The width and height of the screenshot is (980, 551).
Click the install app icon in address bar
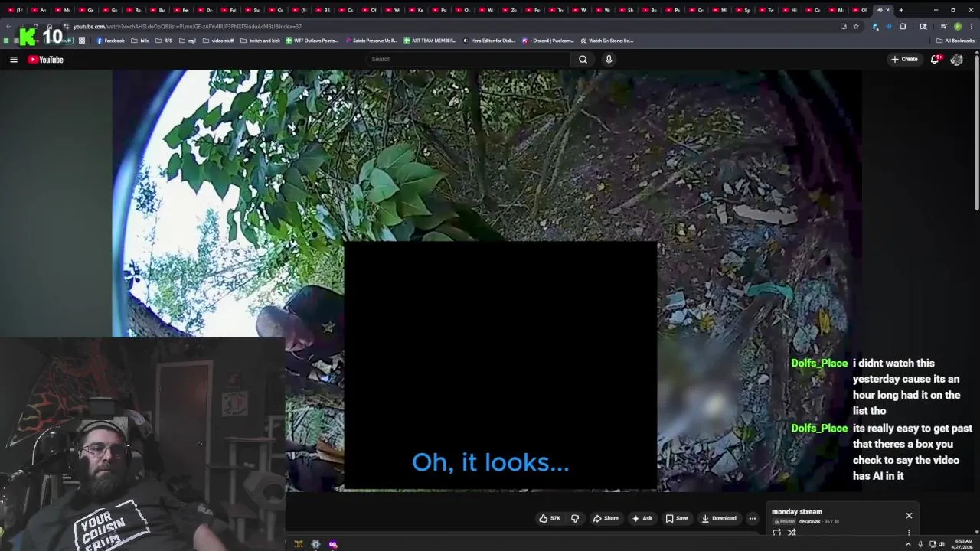[x=843, y=26]
